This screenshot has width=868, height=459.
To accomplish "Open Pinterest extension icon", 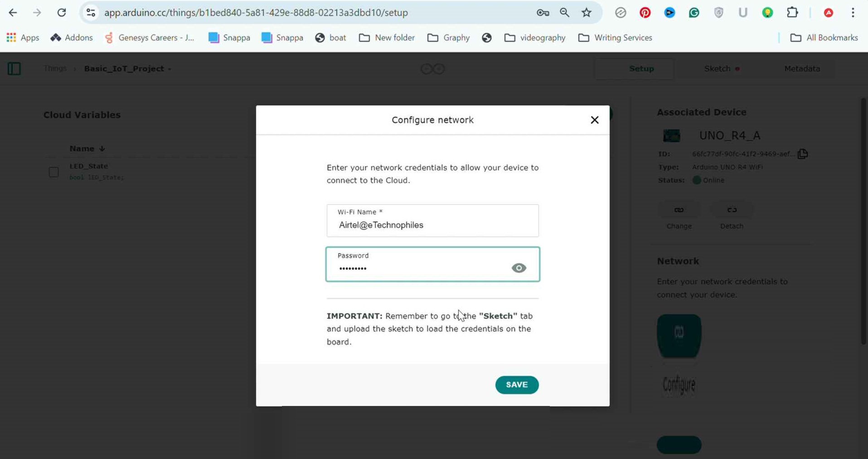I will coord(645,13).
